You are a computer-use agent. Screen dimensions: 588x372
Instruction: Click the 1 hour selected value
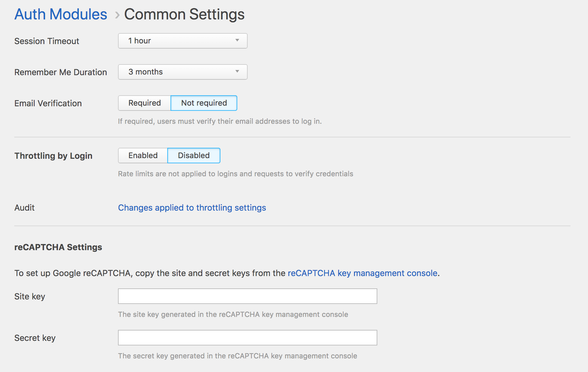pos(139,41)
